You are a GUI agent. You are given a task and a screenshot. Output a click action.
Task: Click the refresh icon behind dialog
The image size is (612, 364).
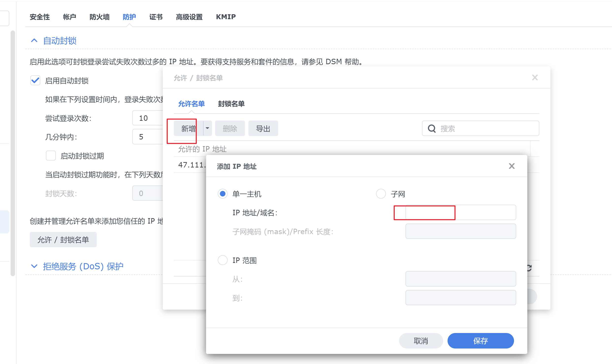(529, 268)
